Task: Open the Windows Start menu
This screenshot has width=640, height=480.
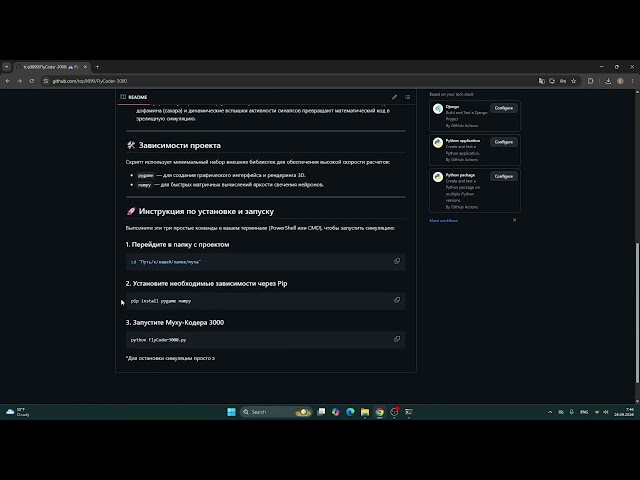Action: 231,412
